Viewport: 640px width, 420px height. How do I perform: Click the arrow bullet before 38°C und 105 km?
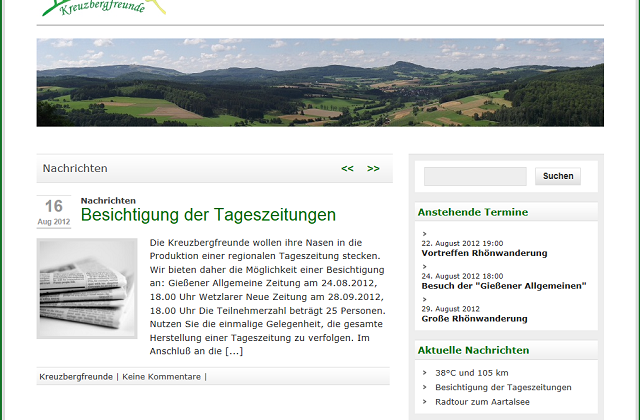(424, 373)
